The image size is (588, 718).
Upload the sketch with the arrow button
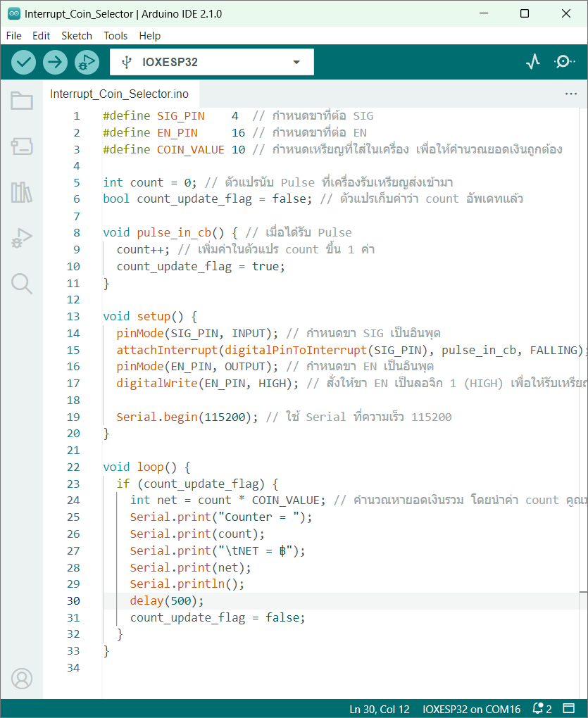(x=55, y=62)
